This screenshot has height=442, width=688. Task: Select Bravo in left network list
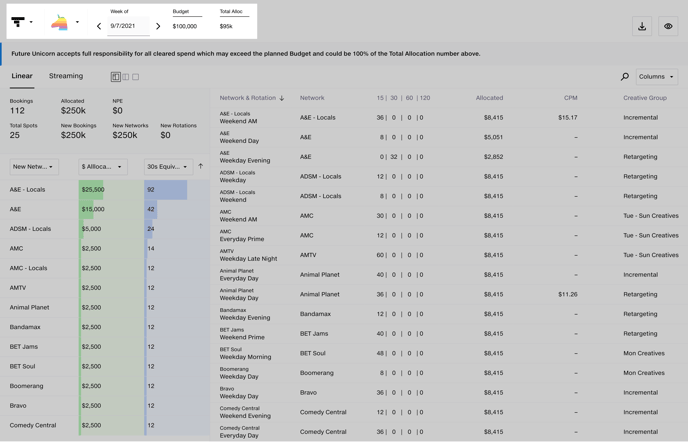coord(18,406)
